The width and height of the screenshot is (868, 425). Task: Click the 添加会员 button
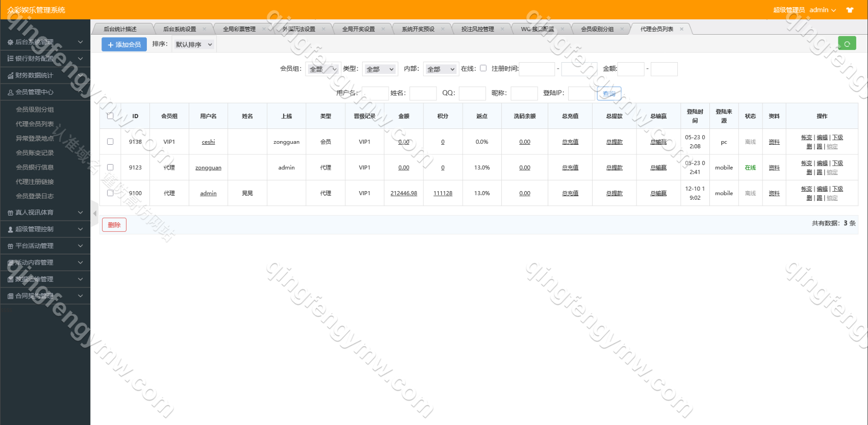pos(124,45)
